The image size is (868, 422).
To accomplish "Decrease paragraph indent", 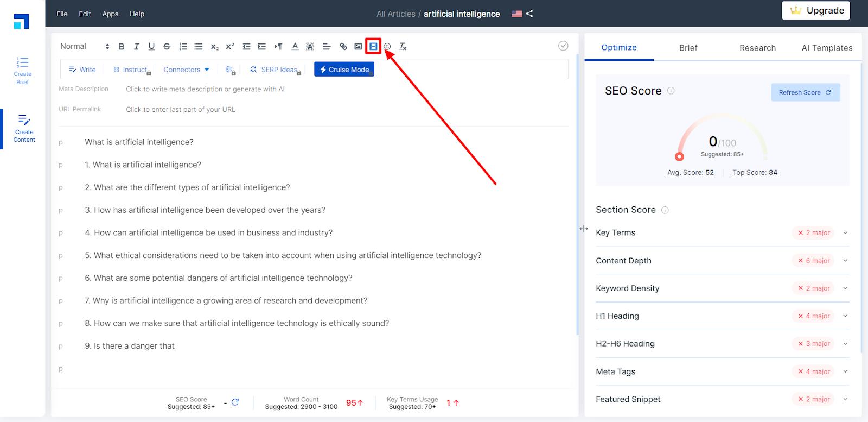I will pos(246,47).
